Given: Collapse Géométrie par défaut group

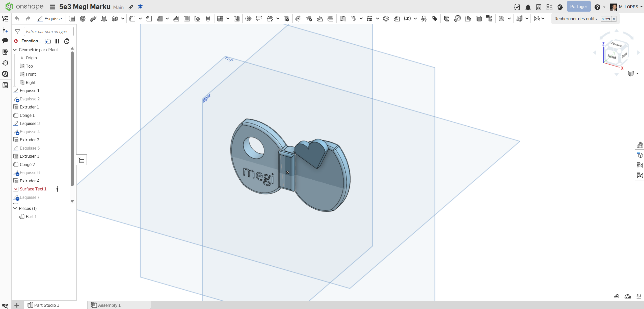Looking at the screenshot, I should pos(15,50).
